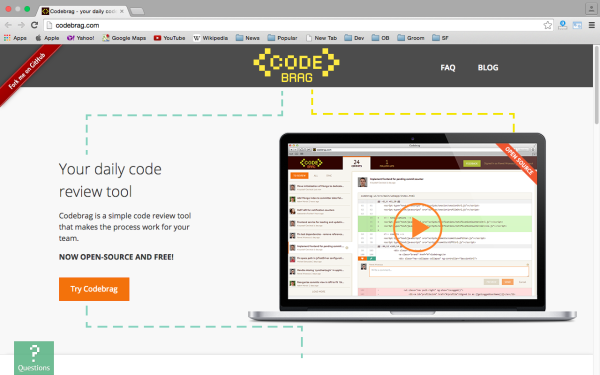The height and width of the screenshot is (375, 600).
Task: Click the Try Codebrag button
Action: click(94, 289)
